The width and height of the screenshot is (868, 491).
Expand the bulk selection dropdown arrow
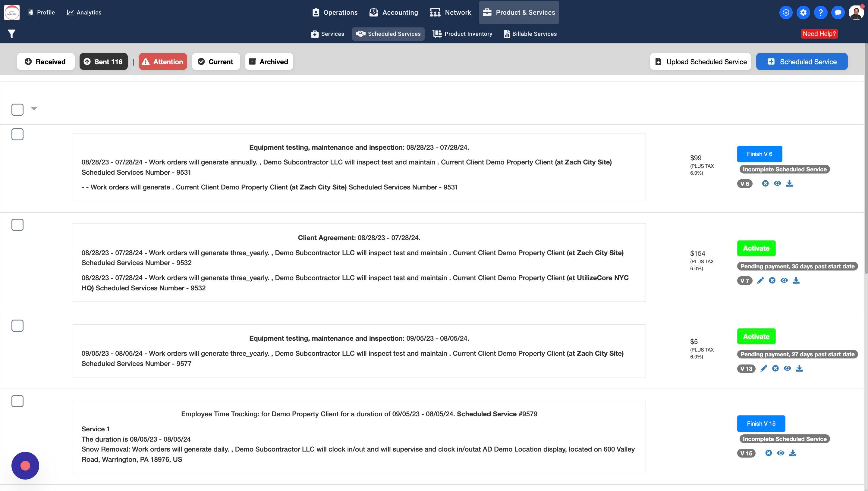(x=34, y=108)
